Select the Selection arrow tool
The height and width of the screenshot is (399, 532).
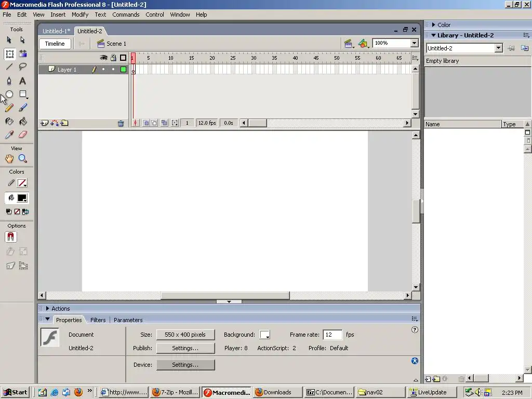pyautogui.click(x=9, y=40)
